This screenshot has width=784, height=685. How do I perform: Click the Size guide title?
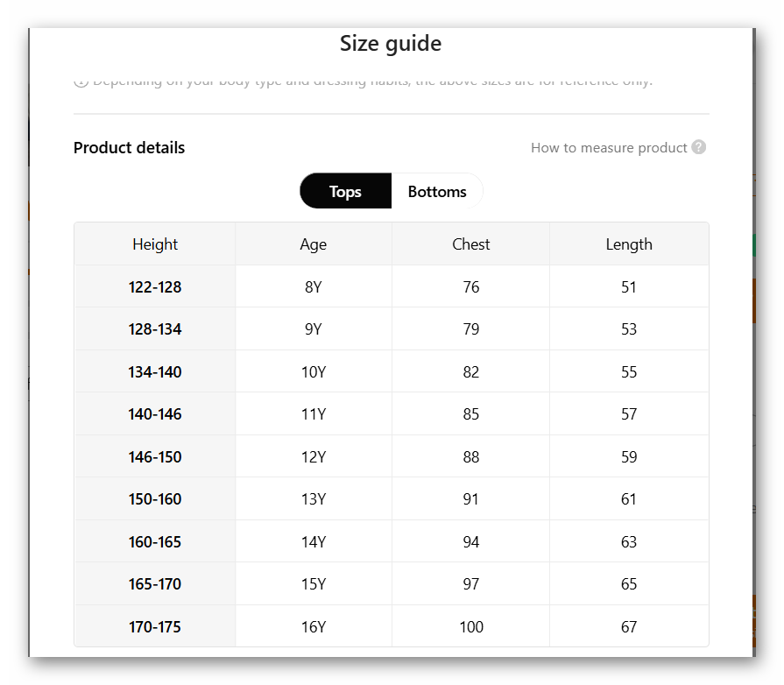click(x=391, y=43)
